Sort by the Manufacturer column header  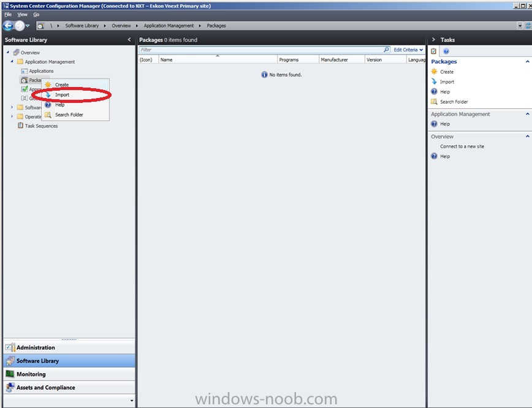341,59
